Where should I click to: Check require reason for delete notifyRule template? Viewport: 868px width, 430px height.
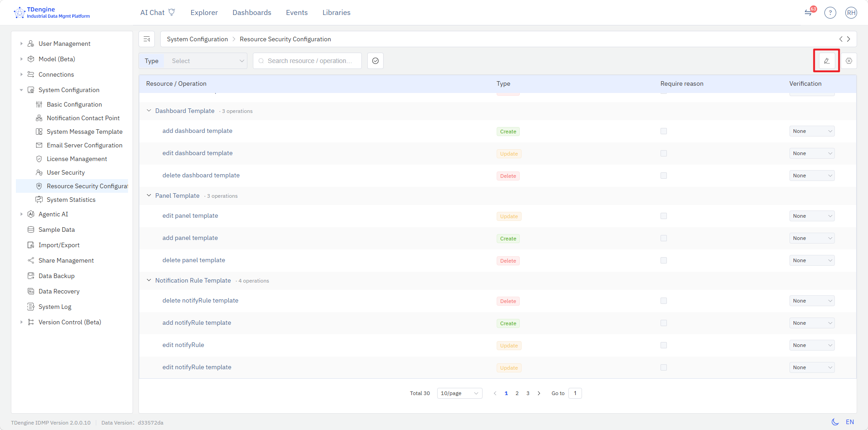[x=664, y=301]
